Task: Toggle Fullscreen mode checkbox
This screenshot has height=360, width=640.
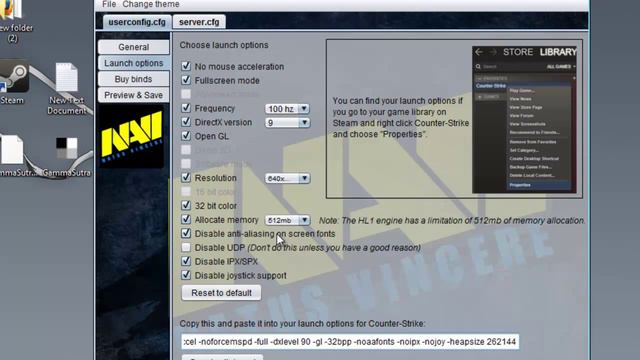Action: point(186,80)
